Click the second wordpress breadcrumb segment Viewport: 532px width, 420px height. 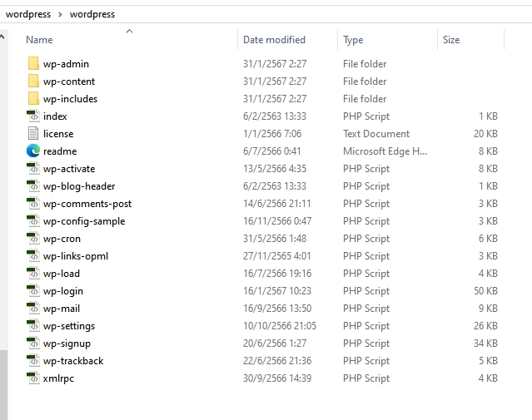[x=92, y=14]
